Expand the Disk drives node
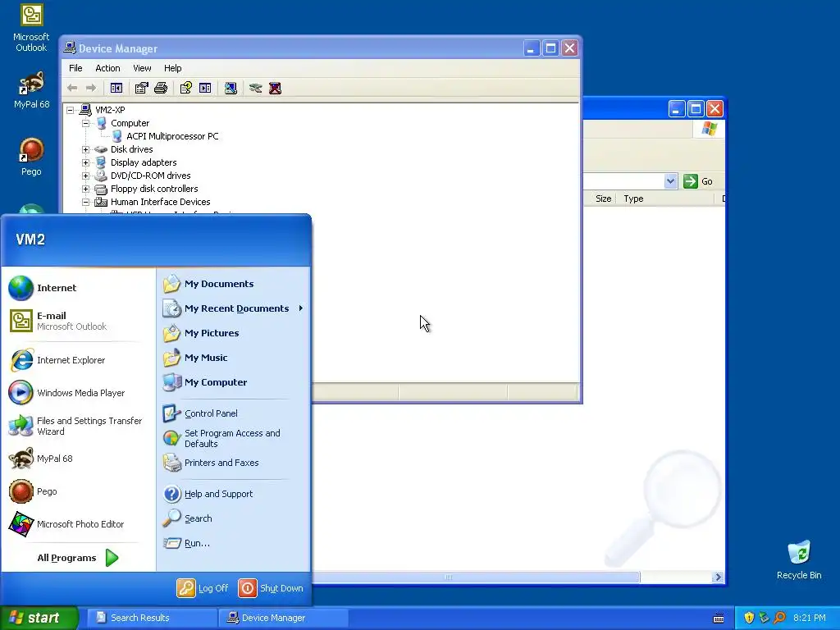 coord(85,149)
